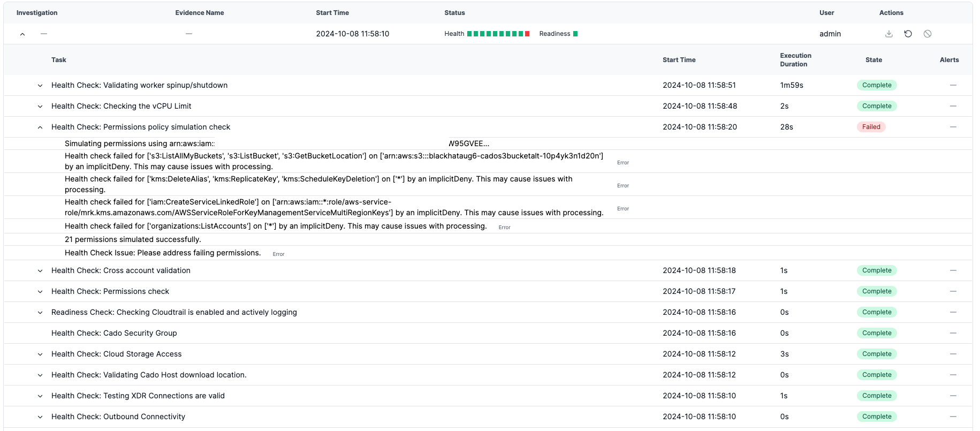This screenshot has height=431, width=980.
Task: Click the Error tag beside organizations:ListAccounts
Action: pyautogui.click(x=504, y=228)
